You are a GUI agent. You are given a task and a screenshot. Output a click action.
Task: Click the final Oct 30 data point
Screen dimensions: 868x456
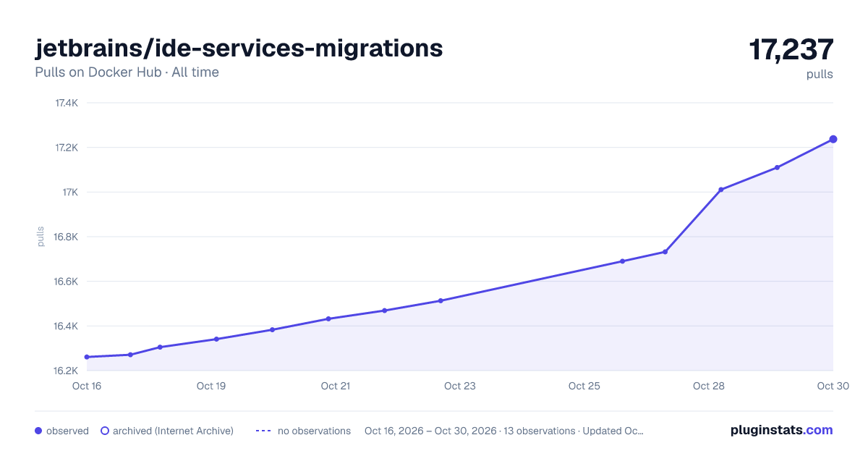[x=833, y=139]
